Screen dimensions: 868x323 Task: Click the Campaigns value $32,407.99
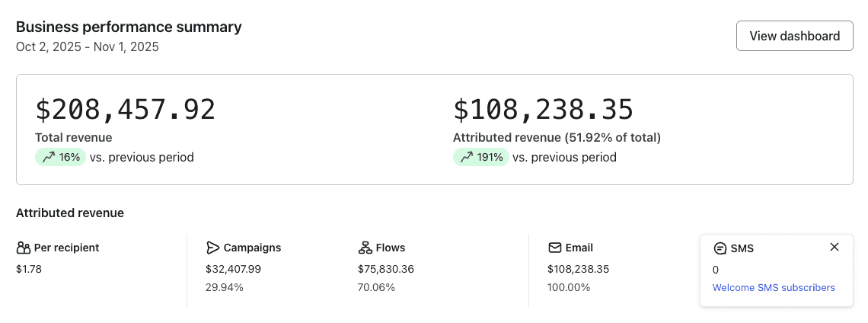coord(233,270)
